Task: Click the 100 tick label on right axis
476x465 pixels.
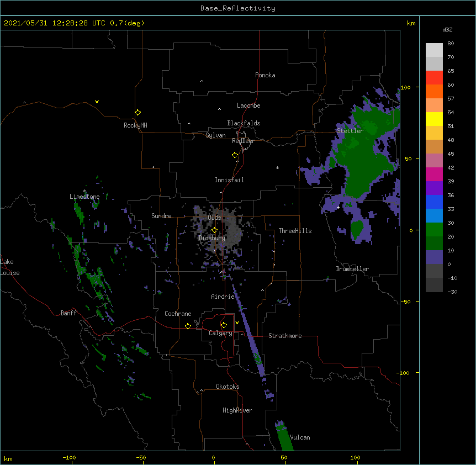Action: [x=405, y=88]
